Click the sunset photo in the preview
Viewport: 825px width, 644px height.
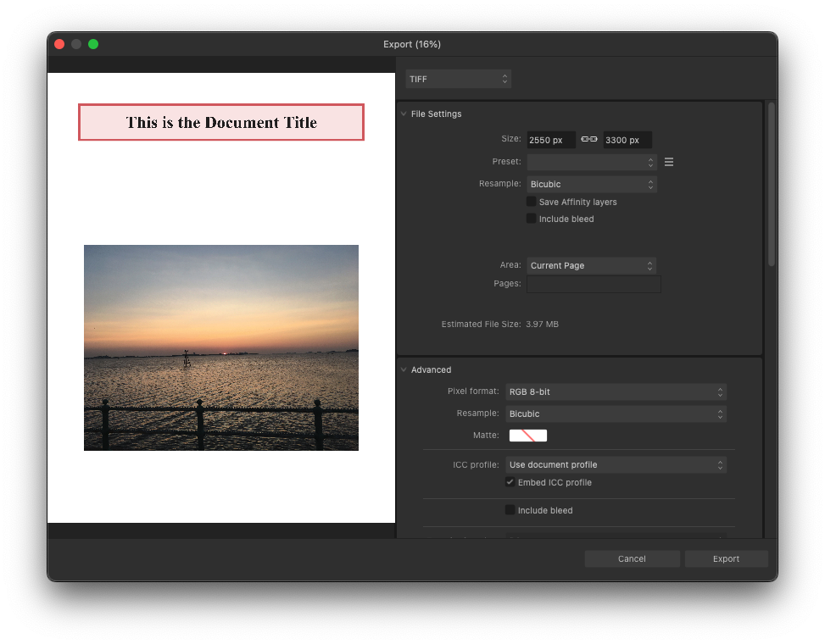click(221, 347)
